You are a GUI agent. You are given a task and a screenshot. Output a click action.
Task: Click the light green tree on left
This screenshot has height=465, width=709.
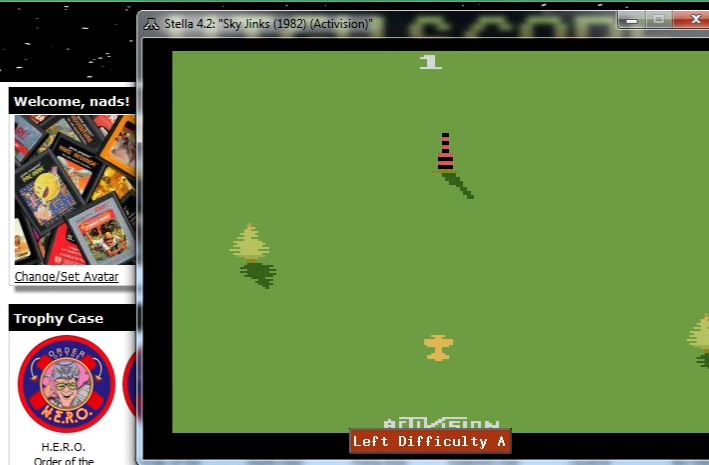250,243
